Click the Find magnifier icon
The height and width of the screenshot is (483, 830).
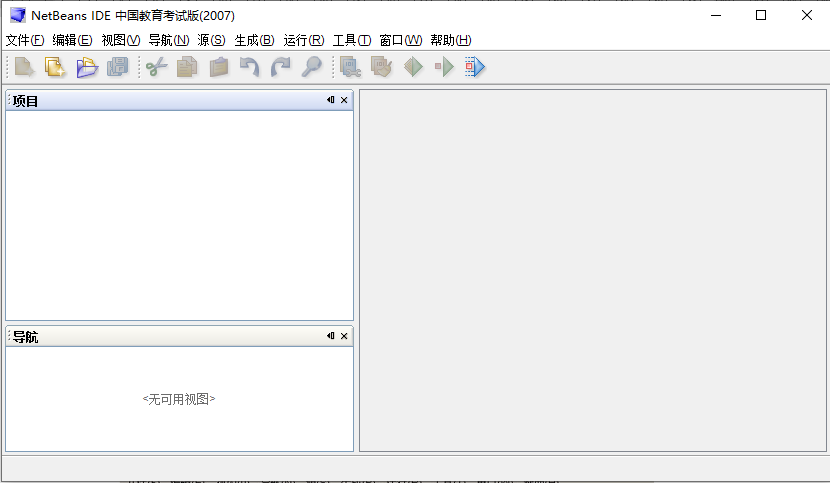point(312,67)
